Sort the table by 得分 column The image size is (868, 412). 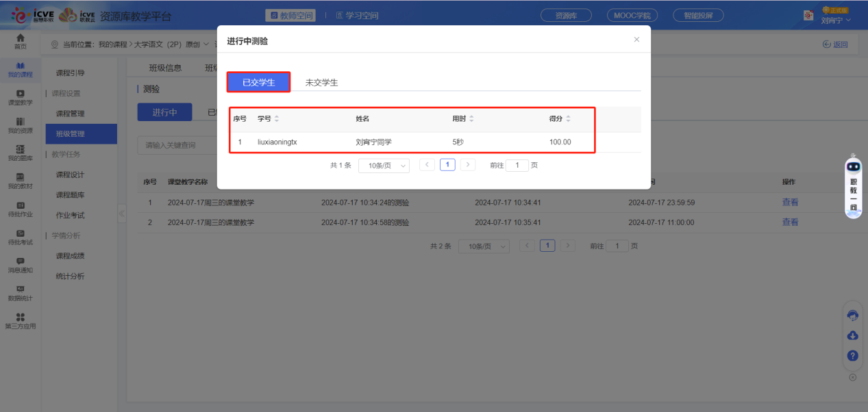pos(568,119)
